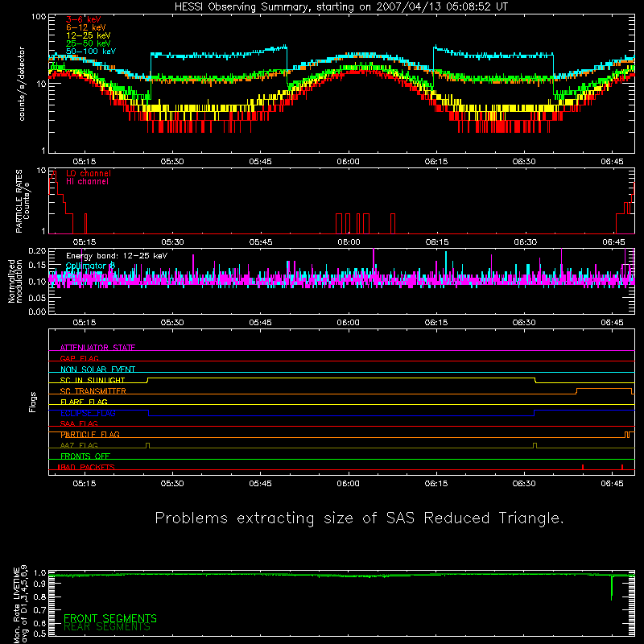
Task: Click the "1.0" tick on the livetime axis
Action: 39,572
